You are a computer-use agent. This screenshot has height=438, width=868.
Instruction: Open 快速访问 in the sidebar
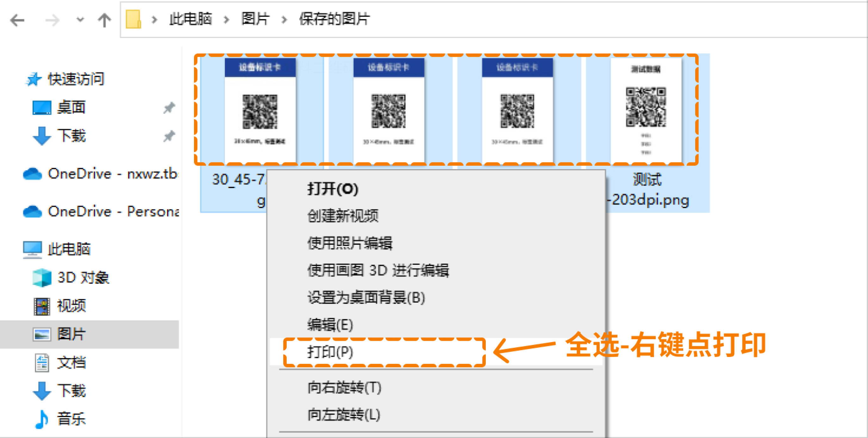[76, 79]
